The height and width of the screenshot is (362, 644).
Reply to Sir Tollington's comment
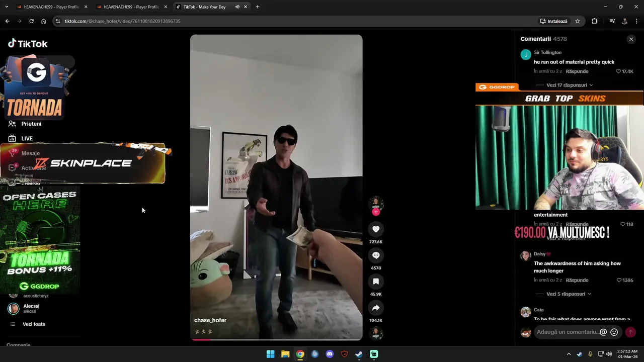click(577, 71)
